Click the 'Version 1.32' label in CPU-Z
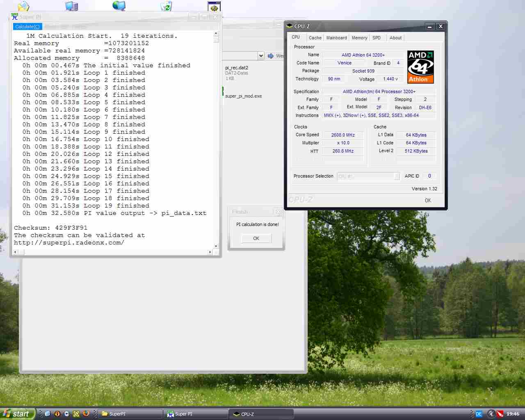 click(425, 189)
